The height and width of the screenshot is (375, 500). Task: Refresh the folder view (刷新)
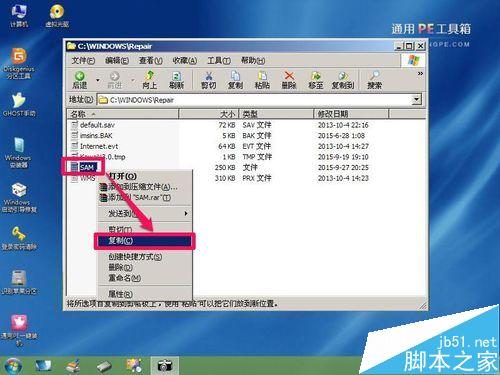pyautogui.click(x=176, y=80)
